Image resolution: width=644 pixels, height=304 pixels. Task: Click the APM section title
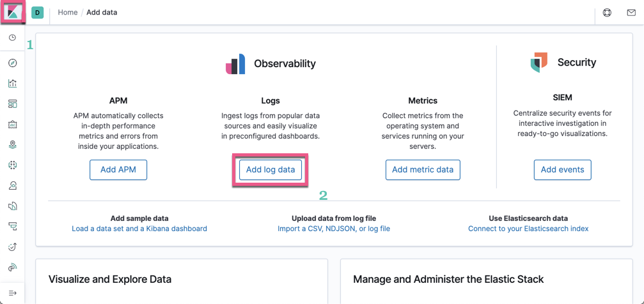[x=118, y=100]
